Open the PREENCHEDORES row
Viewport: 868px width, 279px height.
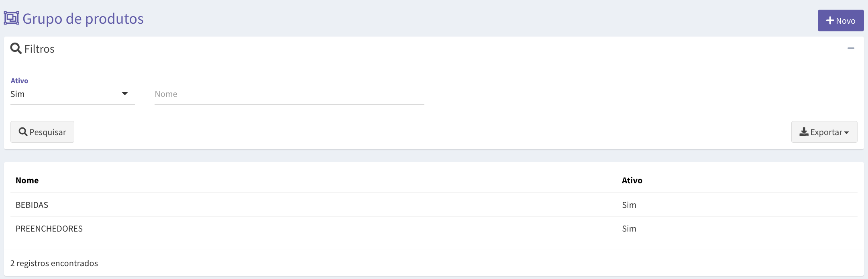434,228
